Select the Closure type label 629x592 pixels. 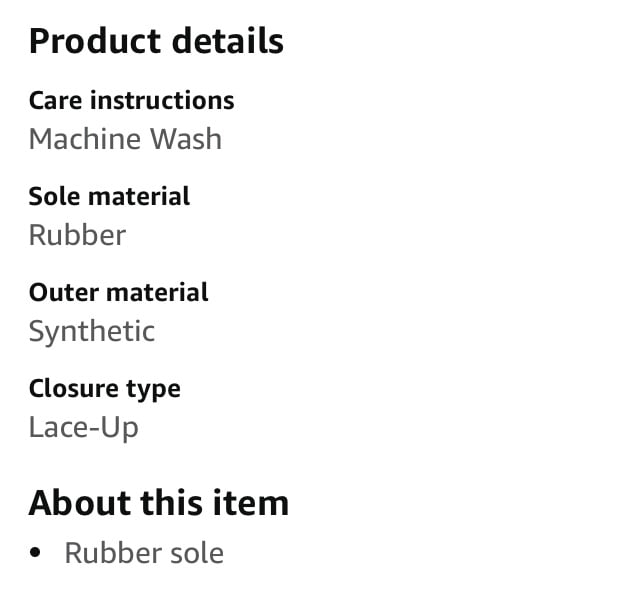point(105,389)
